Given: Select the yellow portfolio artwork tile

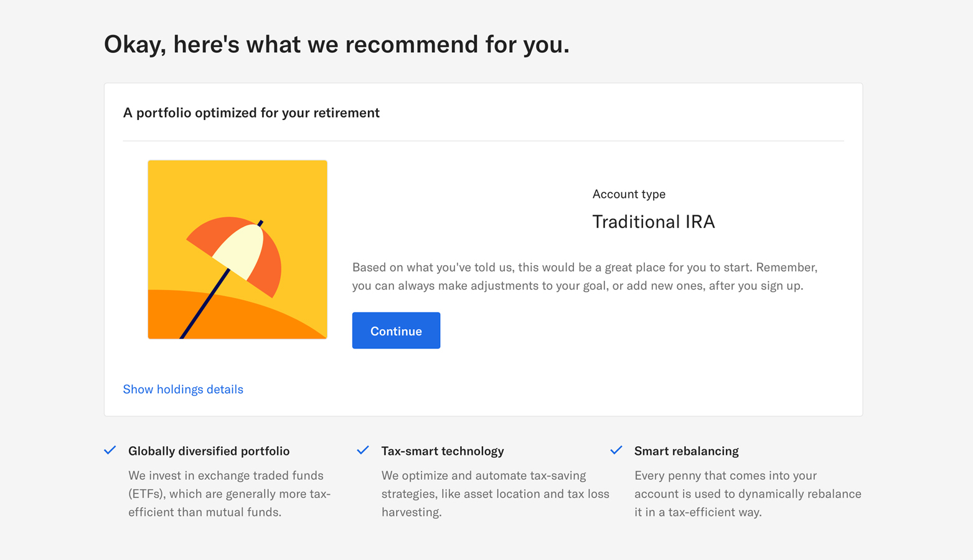Looking at the screenshot, I should (x=237, y=249).
